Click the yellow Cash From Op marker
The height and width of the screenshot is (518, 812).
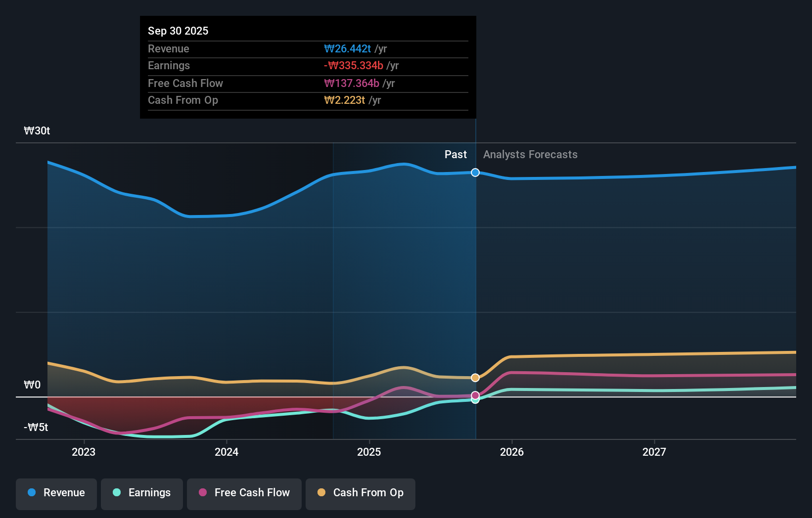tap(475, 377)
